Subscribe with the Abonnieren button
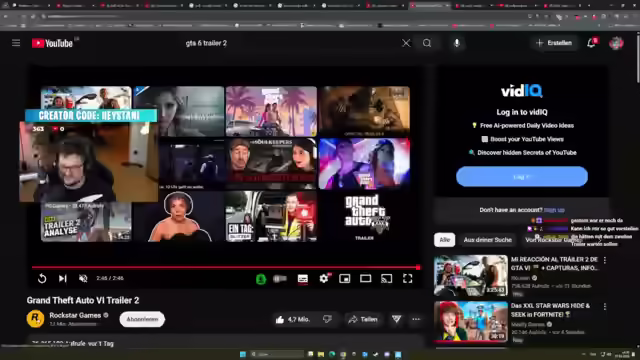 pos(142,319)
